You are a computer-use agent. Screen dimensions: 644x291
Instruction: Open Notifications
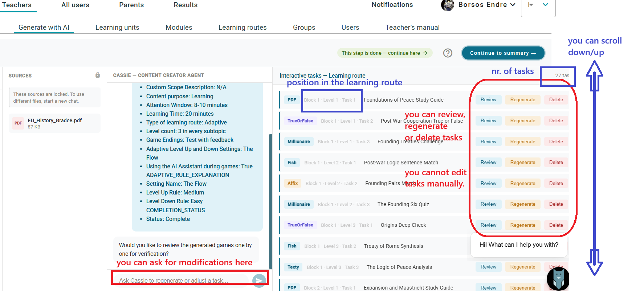392,5
